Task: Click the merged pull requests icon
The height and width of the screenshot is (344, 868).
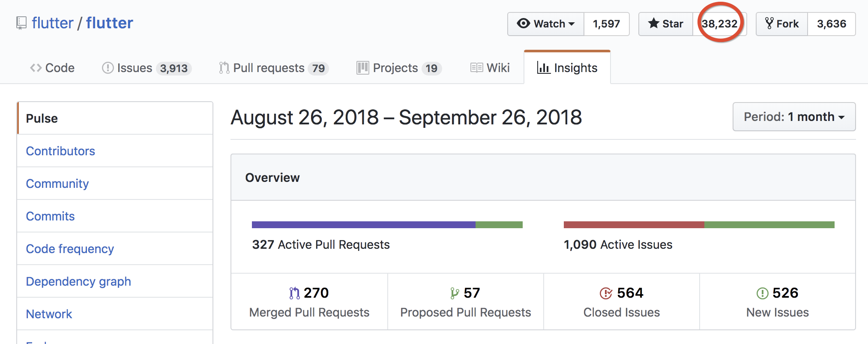Action: point(294,293)
